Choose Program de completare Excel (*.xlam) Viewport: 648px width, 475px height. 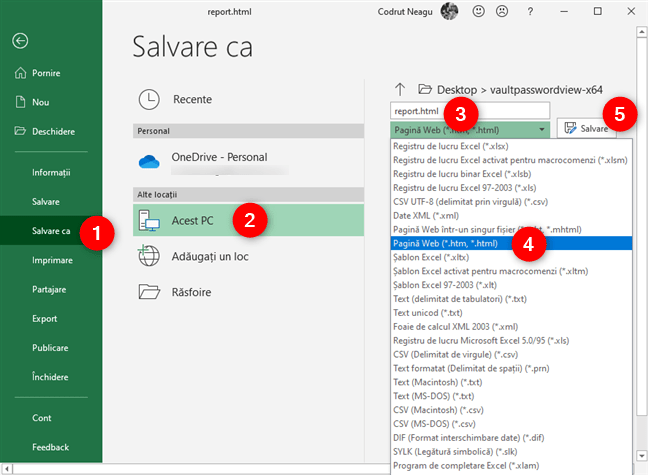[x=511, y=465]
